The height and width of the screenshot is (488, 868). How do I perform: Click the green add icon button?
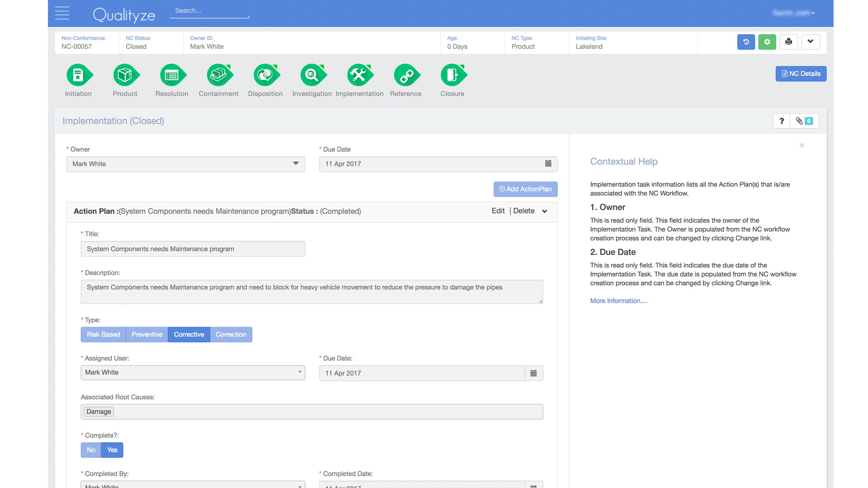[x=767, y=42]
